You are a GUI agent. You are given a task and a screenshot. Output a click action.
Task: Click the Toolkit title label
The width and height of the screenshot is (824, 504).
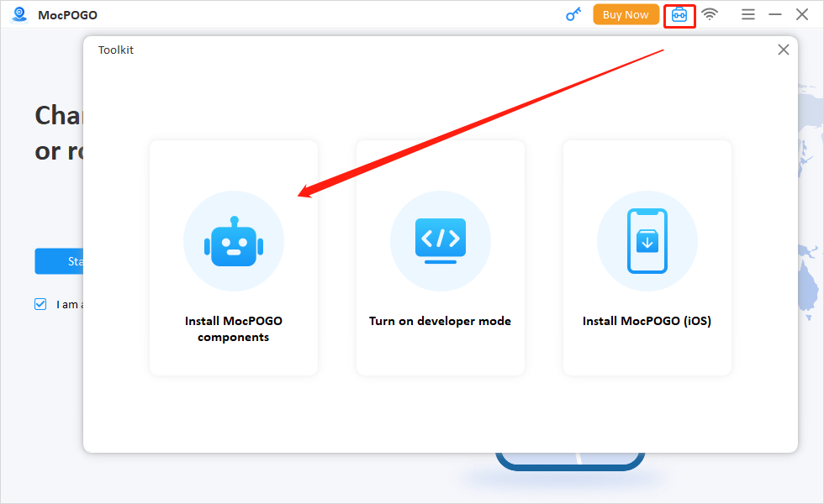[115, 50]
